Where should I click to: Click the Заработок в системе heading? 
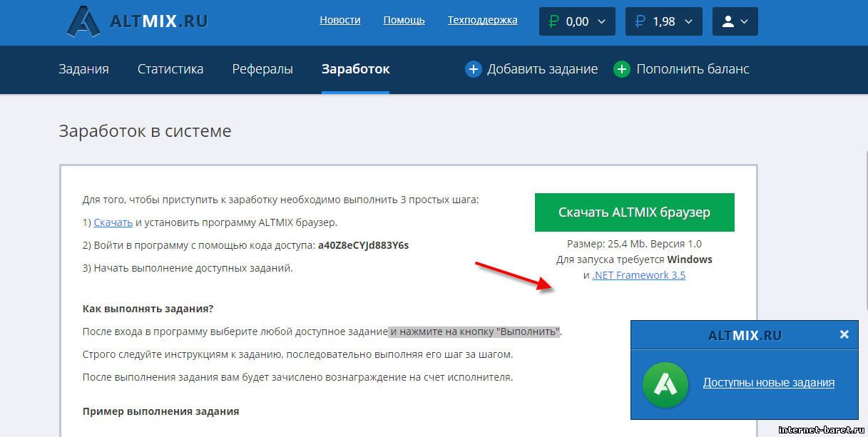point(145,131)
